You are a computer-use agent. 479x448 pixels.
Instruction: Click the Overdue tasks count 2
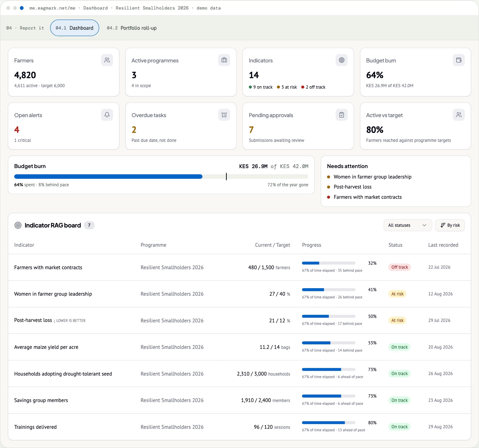[x=134, y=130]
